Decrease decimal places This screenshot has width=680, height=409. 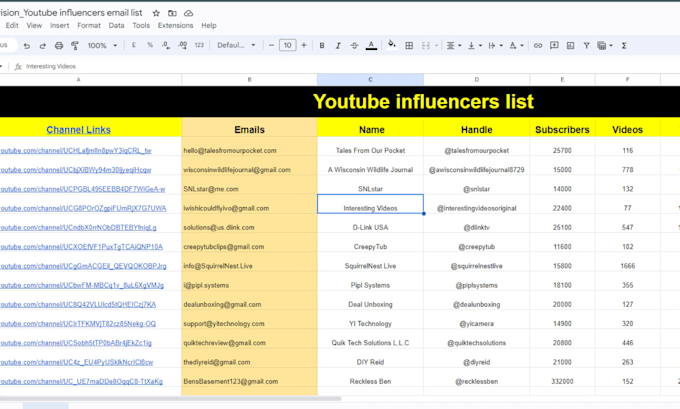(x=166, y=45)
